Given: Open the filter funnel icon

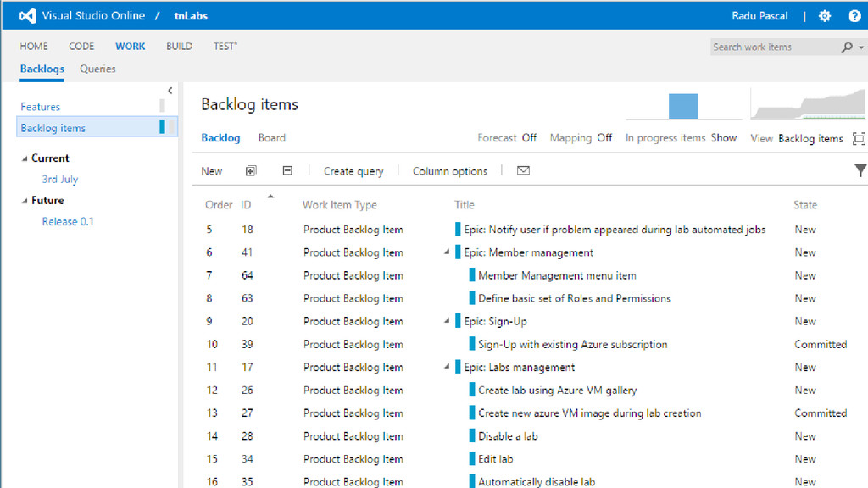Looking at the screenshot, I should pos(860,170).
